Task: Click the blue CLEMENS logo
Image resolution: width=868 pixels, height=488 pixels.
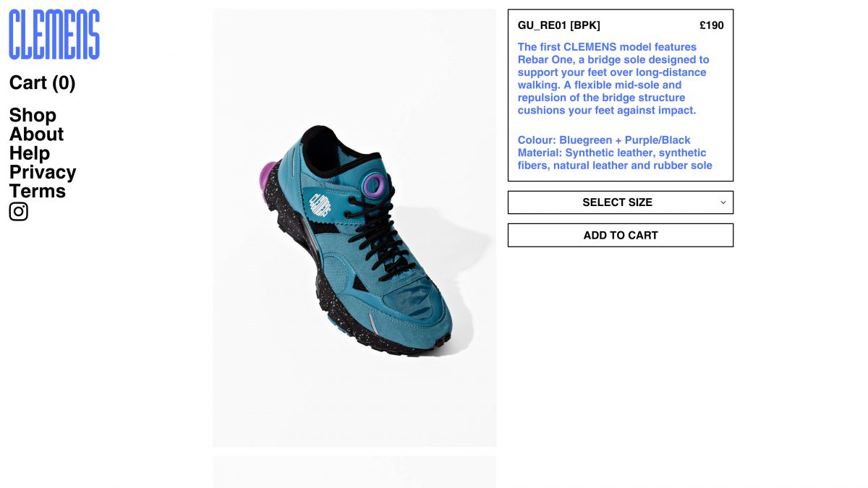Action: [x=54, y=34]
